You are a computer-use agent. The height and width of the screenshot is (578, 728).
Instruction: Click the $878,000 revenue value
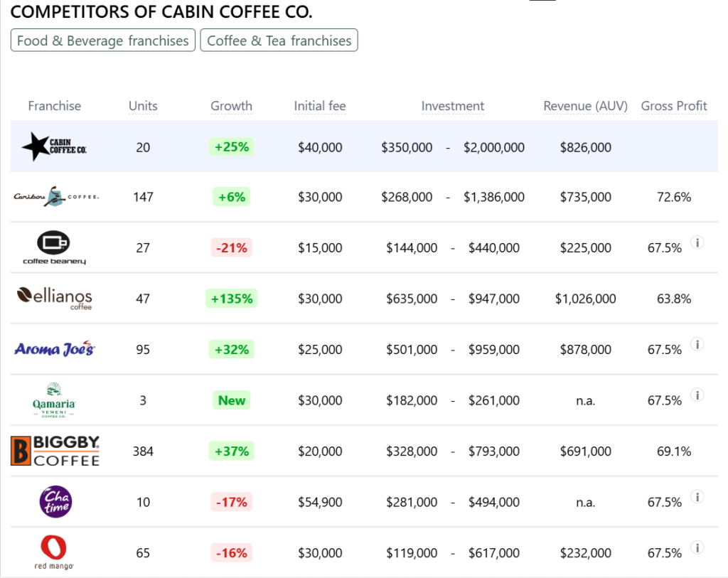(586, 349)
